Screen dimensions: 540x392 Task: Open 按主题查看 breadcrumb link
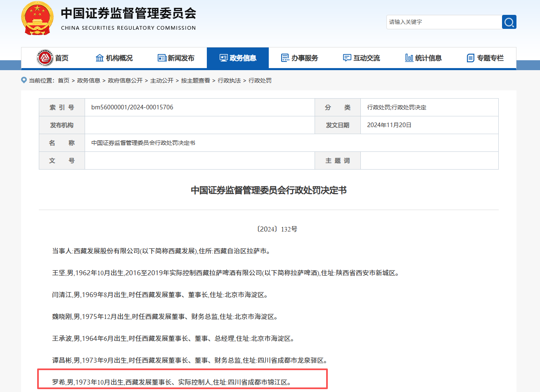(x=196, y=80)
